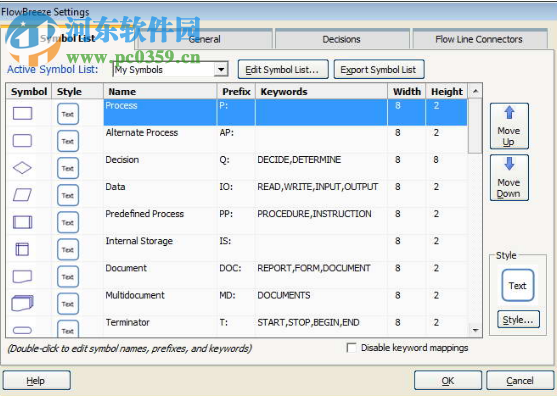
Task: Click the Text style icon for Process
Action: [x=68, y=114]
